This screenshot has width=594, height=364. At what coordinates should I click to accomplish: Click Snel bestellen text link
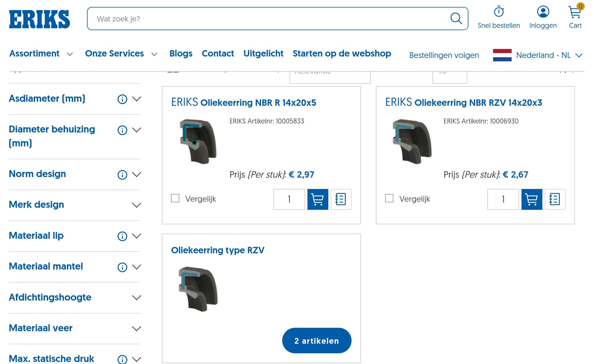pos(499,26)
